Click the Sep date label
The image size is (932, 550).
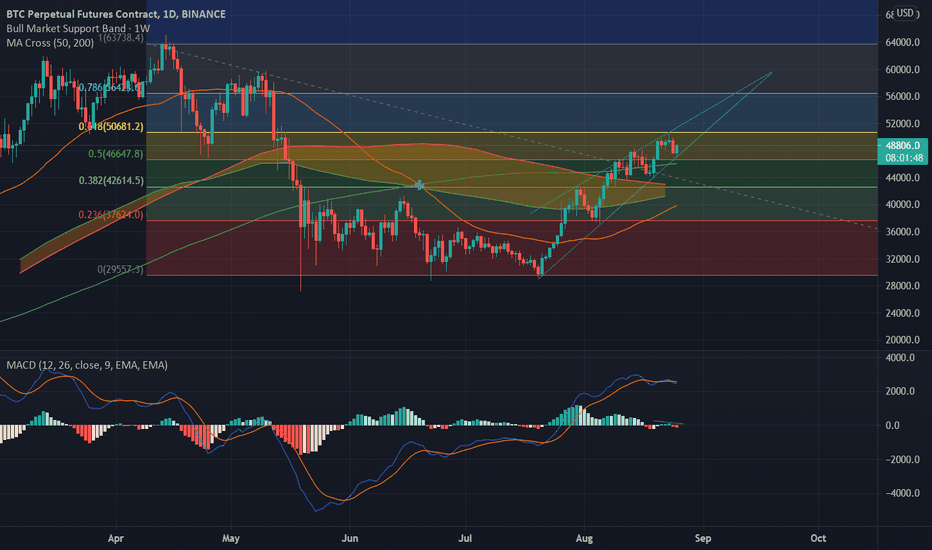tap(703, 539)
